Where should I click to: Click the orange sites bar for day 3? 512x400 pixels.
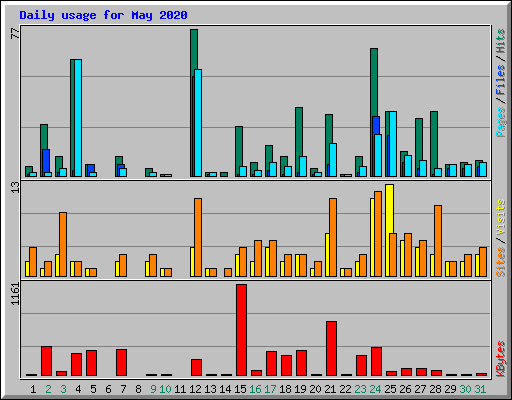point(63,244)
